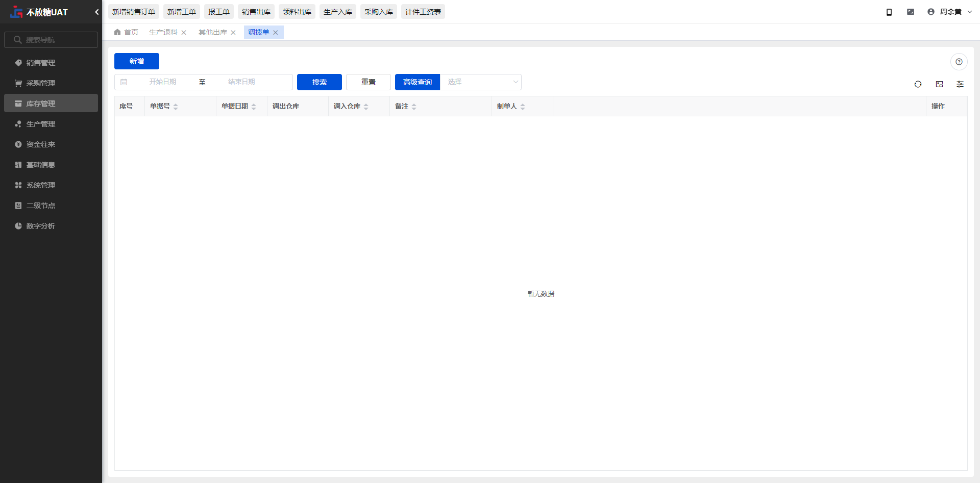Click the sort arrows for 单据日期
Image resolution: width=980 pixels, height=483 pixels.
254,107
